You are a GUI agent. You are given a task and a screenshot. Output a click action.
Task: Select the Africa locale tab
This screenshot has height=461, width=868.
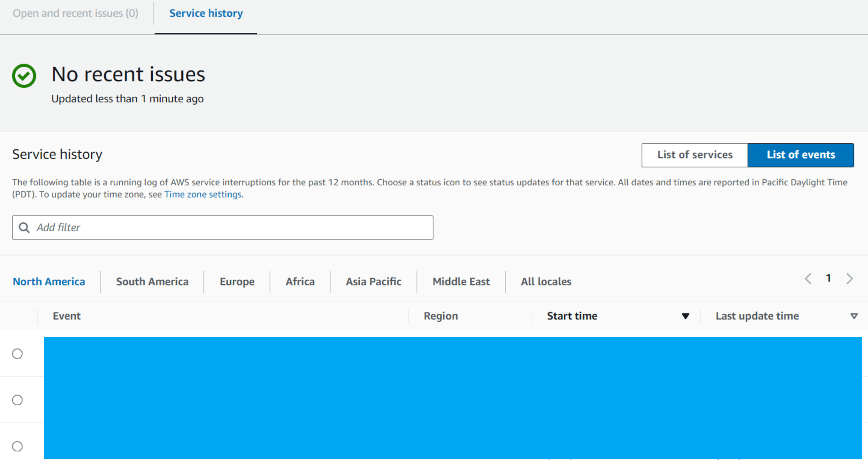pos(300,282)
